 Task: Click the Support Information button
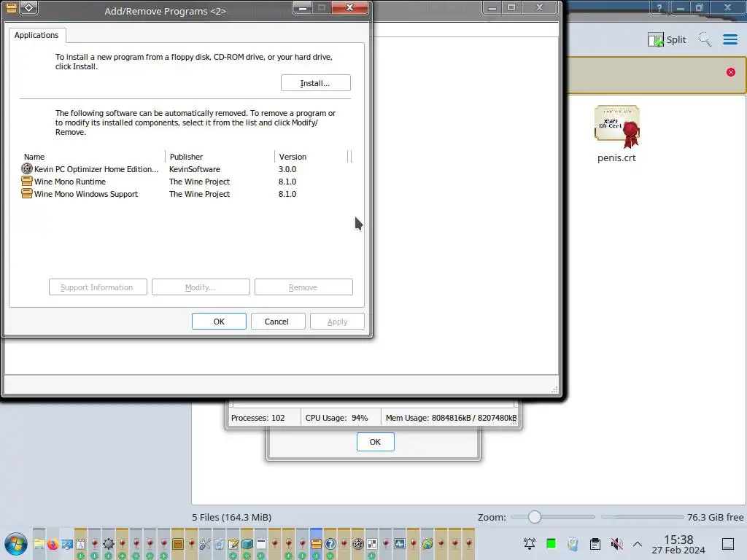(98, 287)
